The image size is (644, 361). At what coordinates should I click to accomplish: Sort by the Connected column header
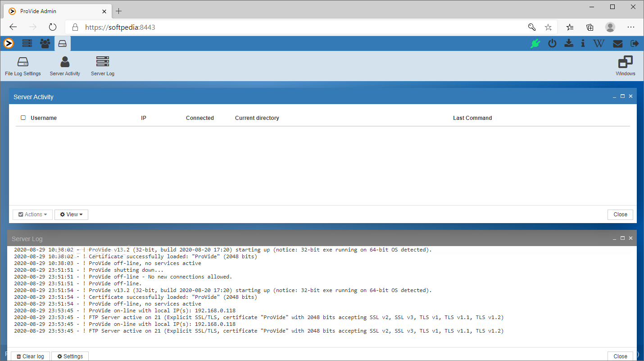[200, 118]
